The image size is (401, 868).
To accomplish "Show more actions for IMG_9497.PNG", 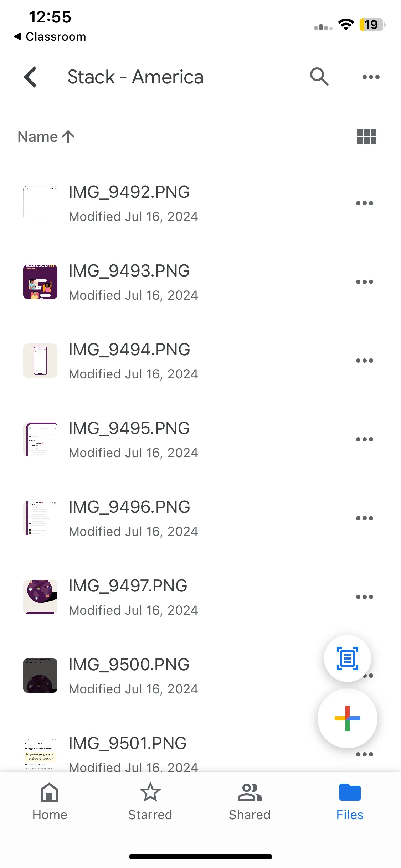I will [x=364, y=597].
